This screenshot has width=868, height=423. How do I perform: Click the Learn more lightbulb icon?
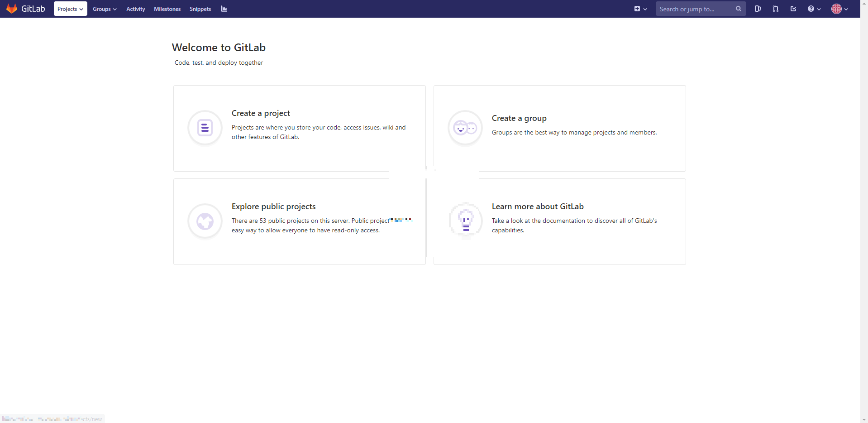(x=465, y=221)
